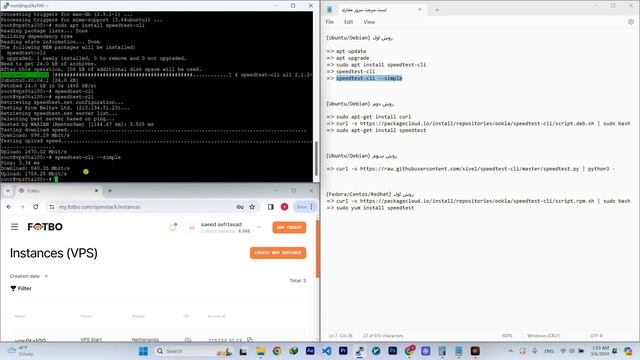
Task: Click 'sudo apt-get install speedtest' line
Action: pyautogui.click(x=381, y=130)
